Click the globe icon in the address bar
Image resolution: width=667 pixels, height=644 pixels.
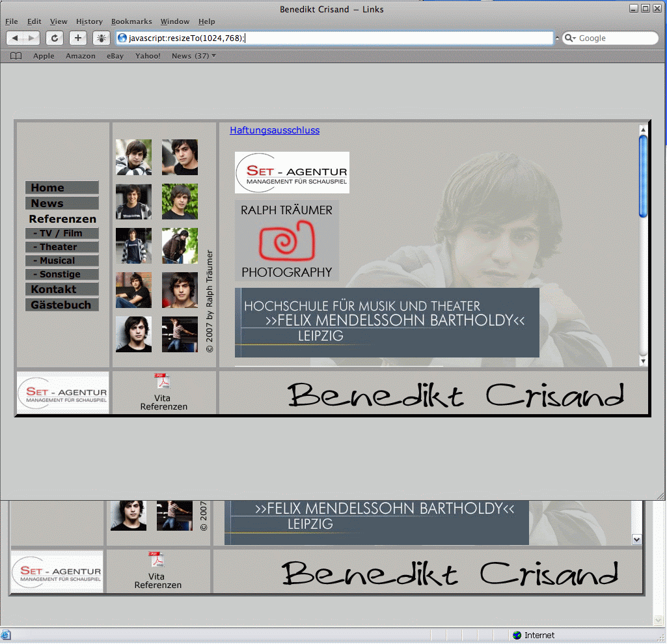coord(122,38)
